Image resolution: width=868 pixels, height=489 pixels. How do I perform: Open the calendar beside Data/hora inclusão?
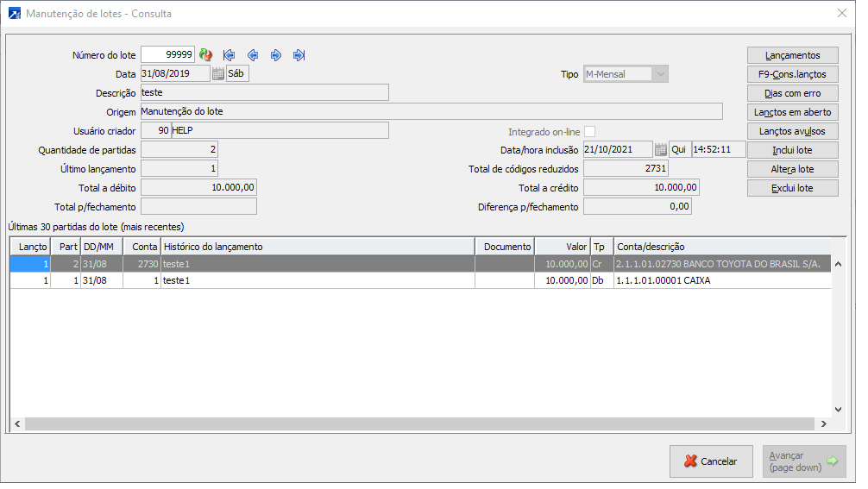point(661,149)
